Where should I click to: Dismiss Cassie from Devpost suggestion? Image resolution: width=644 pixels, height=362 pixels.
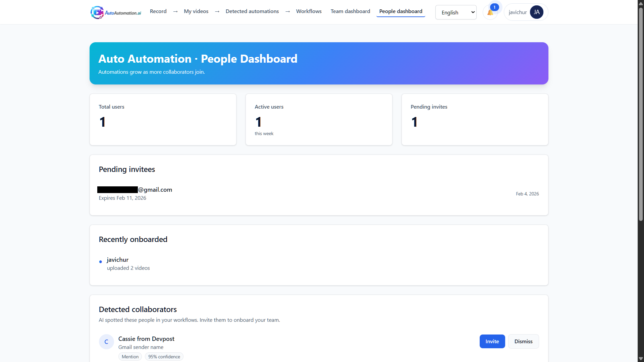(x=523, y=341)
